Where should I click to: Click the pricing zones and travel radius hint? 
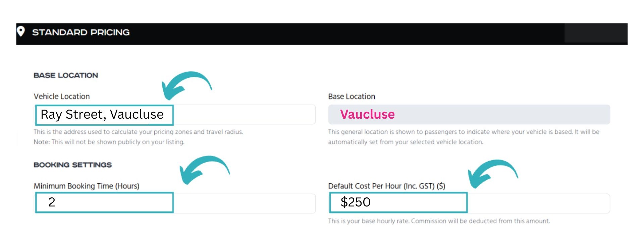pos(138,132)
